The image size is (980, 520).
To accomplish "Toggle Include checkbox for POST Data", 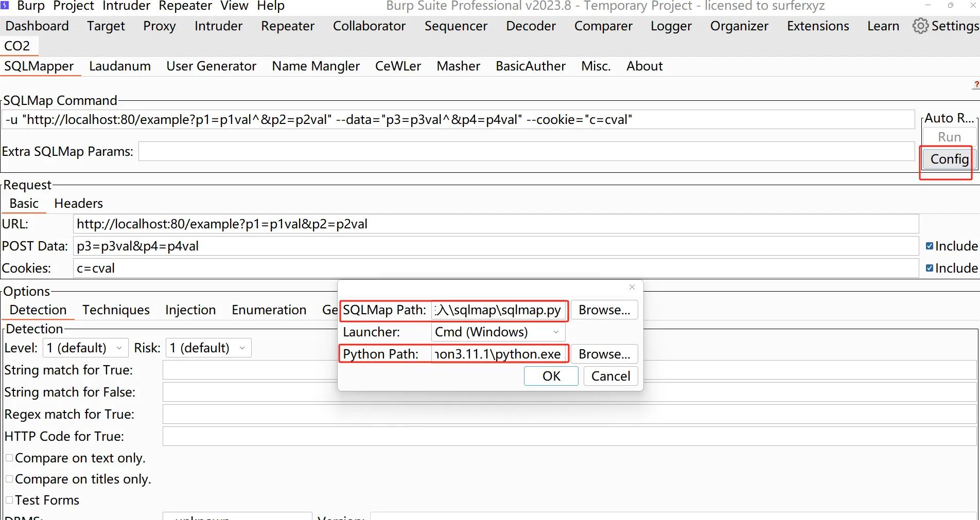I will coord(930,246).
